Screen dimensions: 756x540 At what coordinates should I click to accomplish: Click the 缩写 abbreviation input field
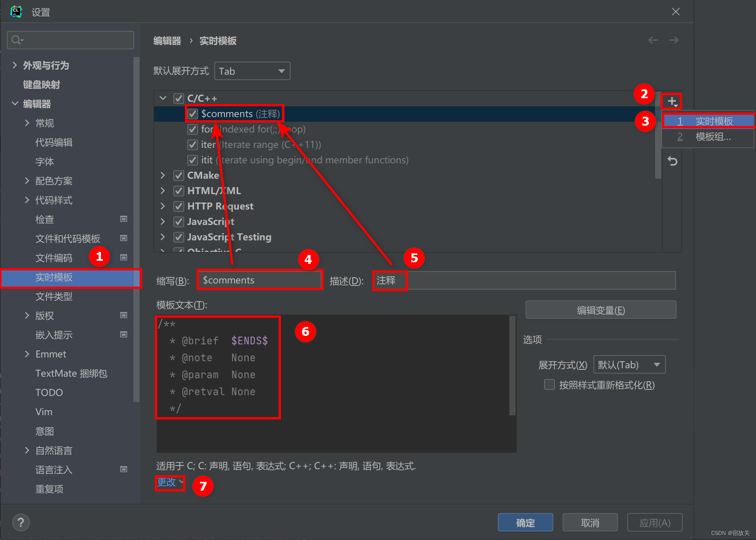point(259,280)
